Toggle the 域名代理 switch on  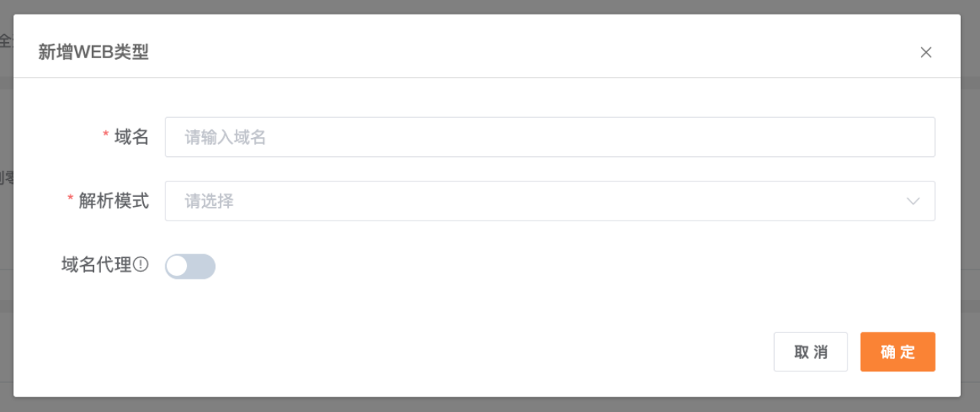tap(190, 266)
